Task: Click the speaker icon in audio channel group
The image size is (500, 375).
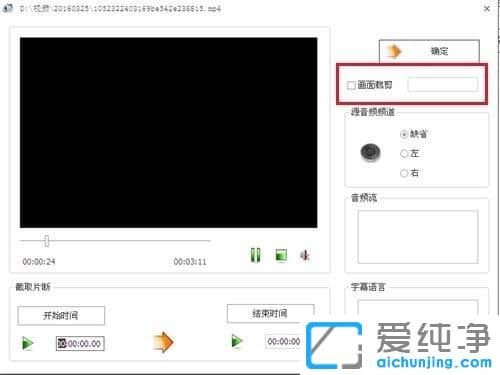Action: pyautogui.click(x=370, y=152)
